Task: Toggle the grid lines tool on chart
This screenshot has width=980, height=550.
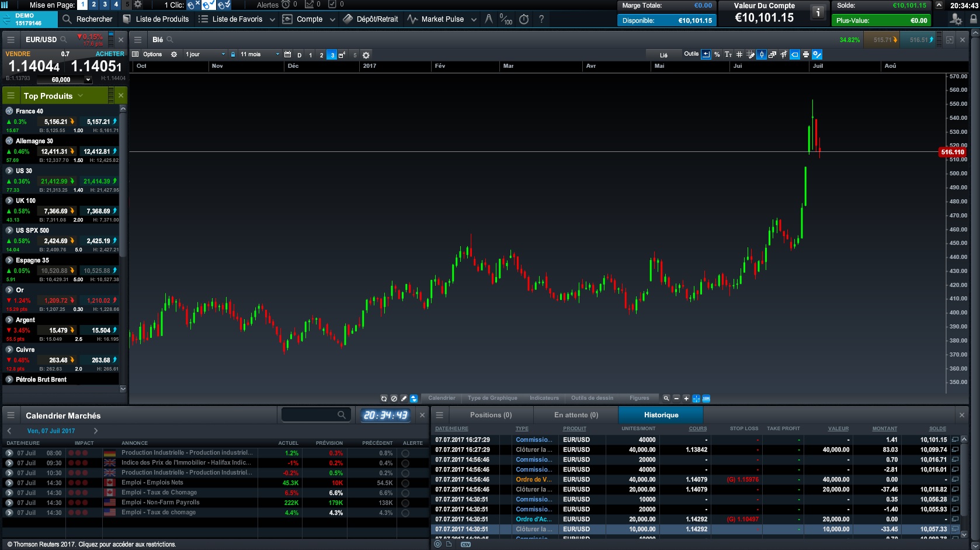Action: 739,54
